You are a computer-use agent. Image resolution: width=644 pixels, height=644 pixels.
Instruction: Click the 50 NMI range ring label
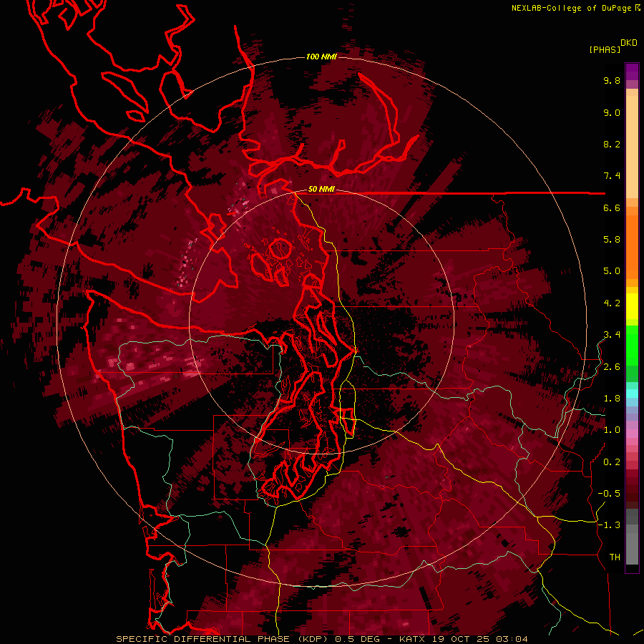pos(321,189)
